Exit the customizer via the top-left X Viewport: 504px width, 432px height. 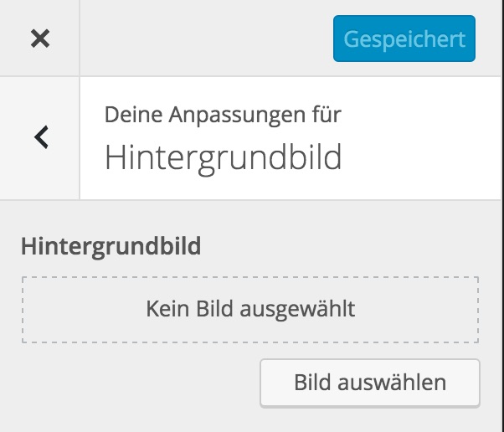click(x=39, y=39)
